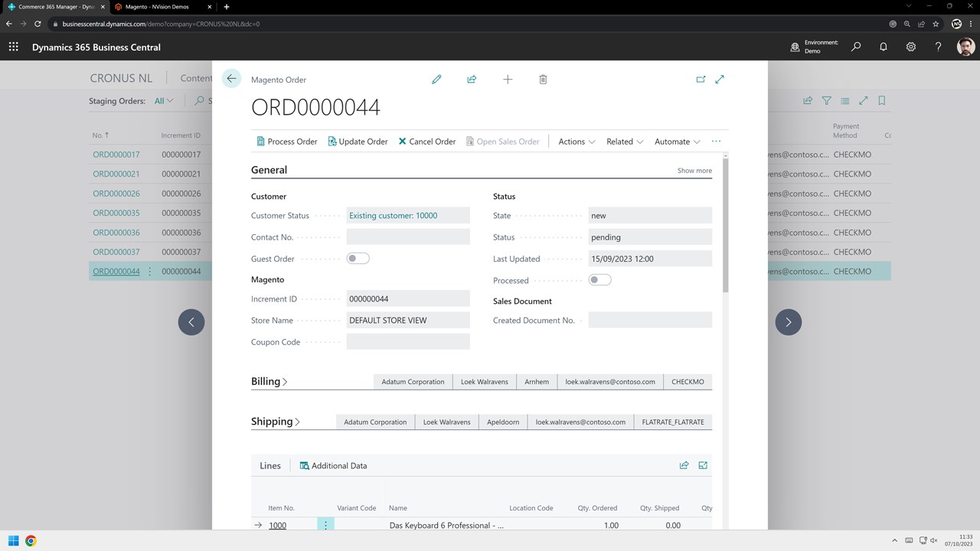The height and width of the screenshot is (551, 980).
Task: Click the Store Name field 'DEFAULT STORE VIEW'
Action: coord(408,321)
